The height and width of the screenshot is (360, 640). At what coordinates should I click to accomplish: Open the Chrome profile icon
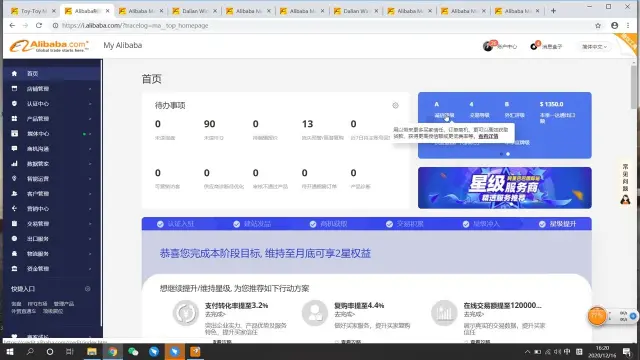[x=614, y=25]
